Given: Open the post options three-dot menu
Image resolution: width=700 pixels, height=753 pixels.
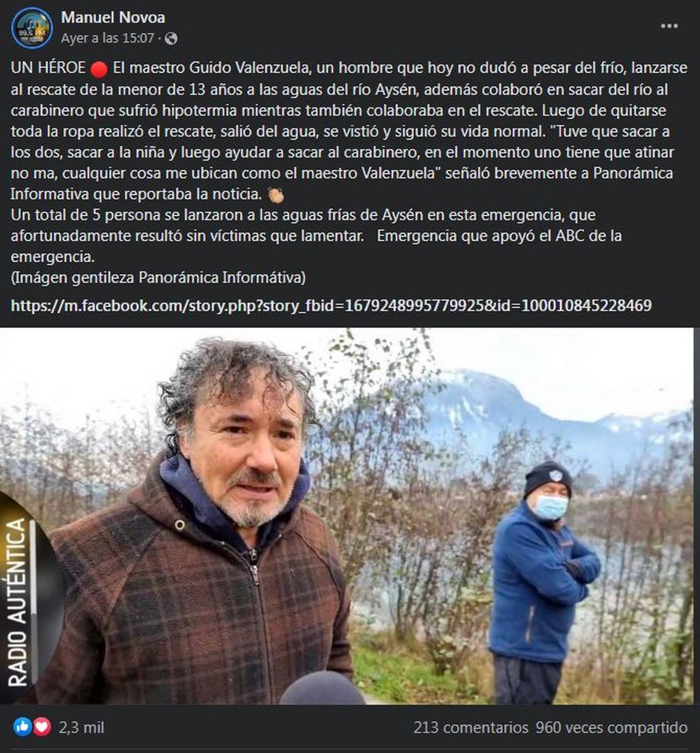Looking at the screenshot, I should [x=669, y=26].
